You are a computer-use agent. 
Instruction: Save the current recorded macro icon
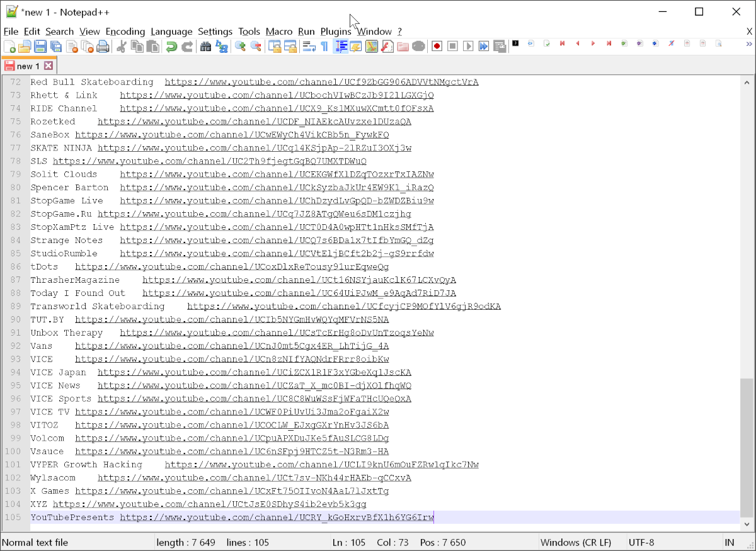tap(500, 46)
